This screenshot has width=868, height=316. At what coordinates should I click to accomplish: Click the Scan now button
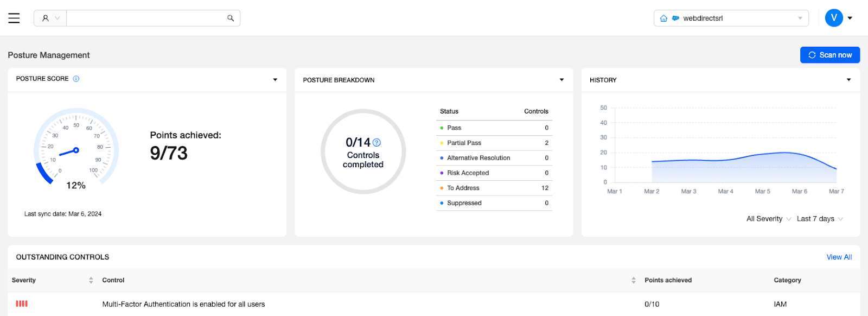[830, 55]
